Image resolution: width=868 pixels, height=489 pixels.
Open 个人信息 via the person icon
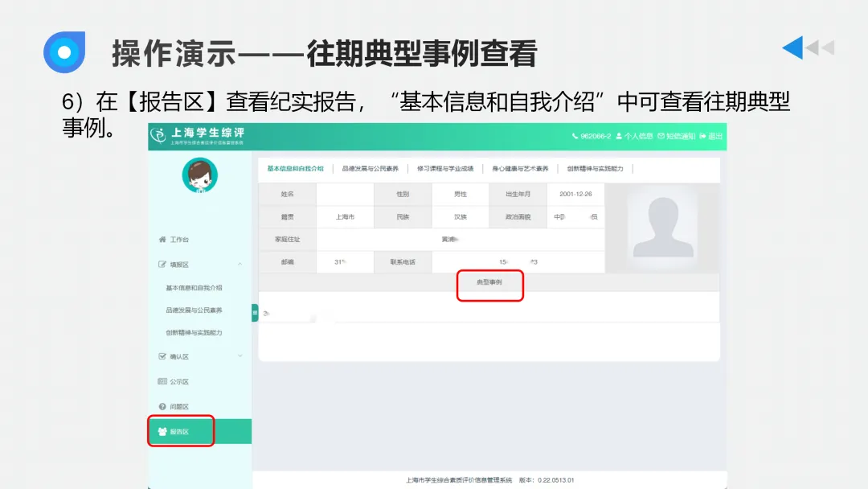pos(619,137)
